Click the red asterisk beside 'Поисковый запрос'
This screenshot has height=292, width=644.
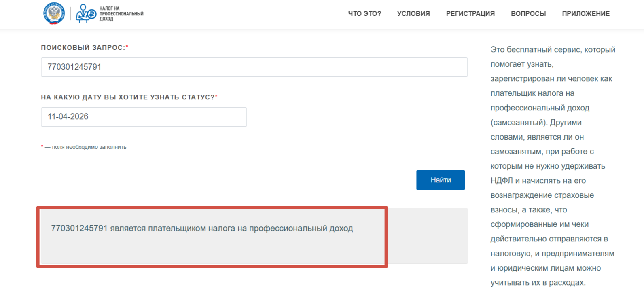tap(127, 47)
